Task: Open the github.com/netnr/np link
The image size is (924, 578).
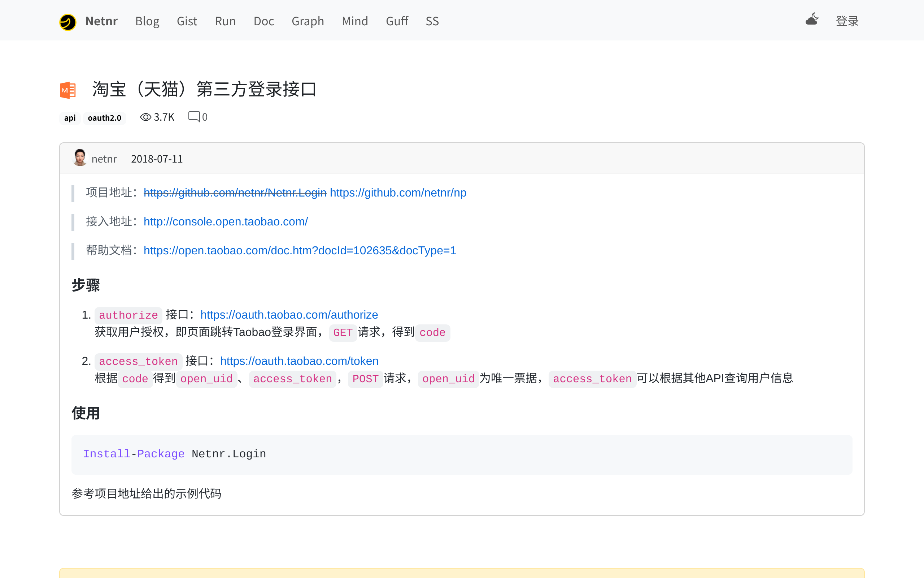Action: pos(398,193)
